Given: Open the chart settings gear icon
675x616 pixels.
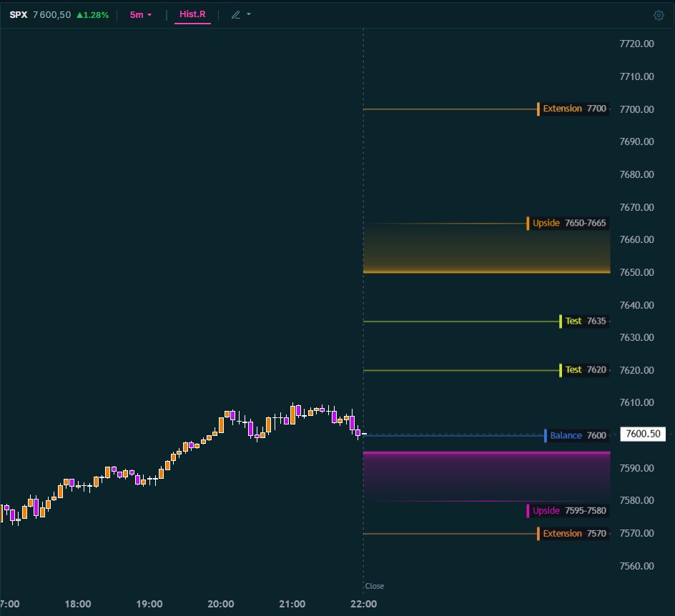Looking at the screenshot, I should pyautogui.click(x=659, y=16).
